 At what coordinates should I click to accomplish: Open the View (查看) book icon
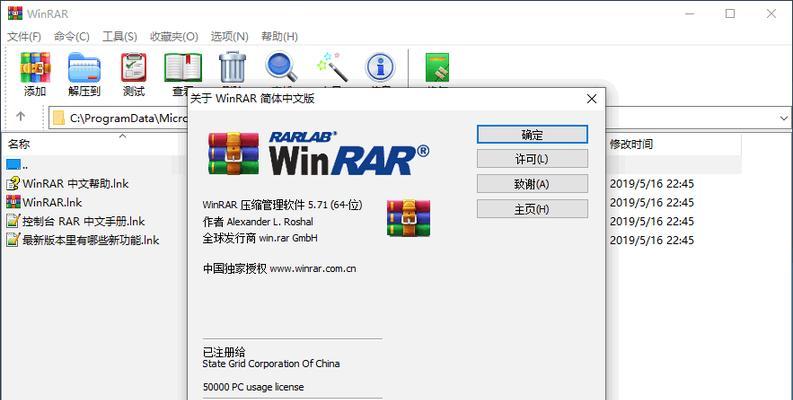[183, 67]
